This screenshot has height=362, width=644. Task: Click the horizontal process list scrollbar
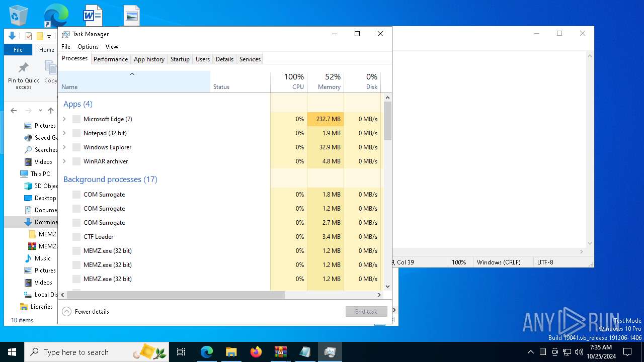coord(176,295)
